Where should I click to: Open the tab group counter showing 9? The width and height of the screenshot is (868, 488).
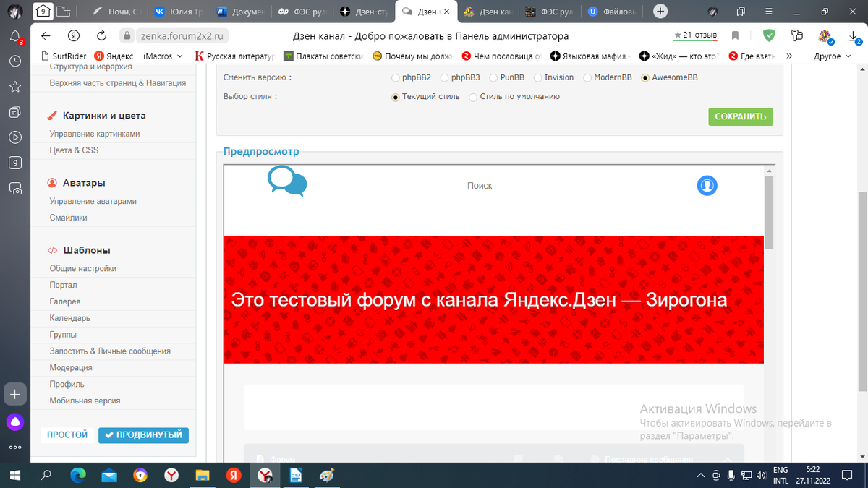click(x=43, y=11)
